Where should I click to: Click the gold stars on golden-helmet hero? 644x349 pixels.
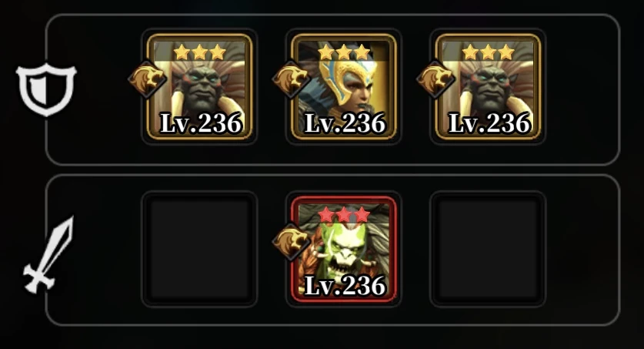point(344,52)
